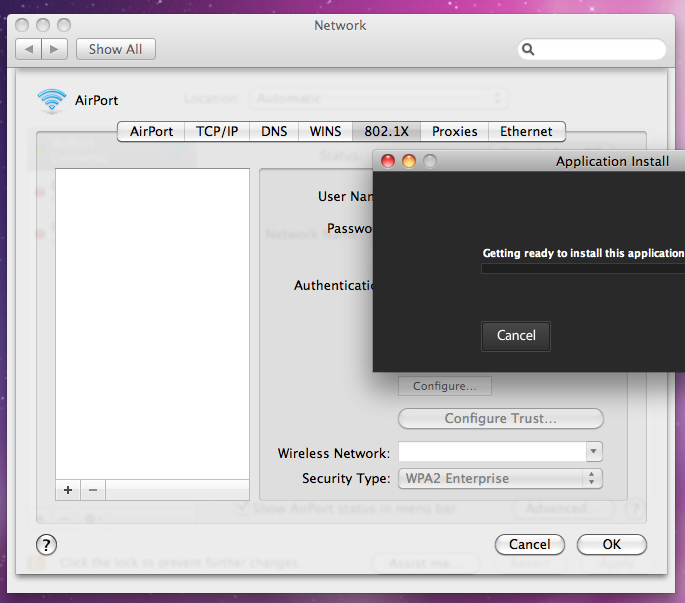The image size is (685, 603).
Task: Click the Security Type label
Action: [346, 478]
